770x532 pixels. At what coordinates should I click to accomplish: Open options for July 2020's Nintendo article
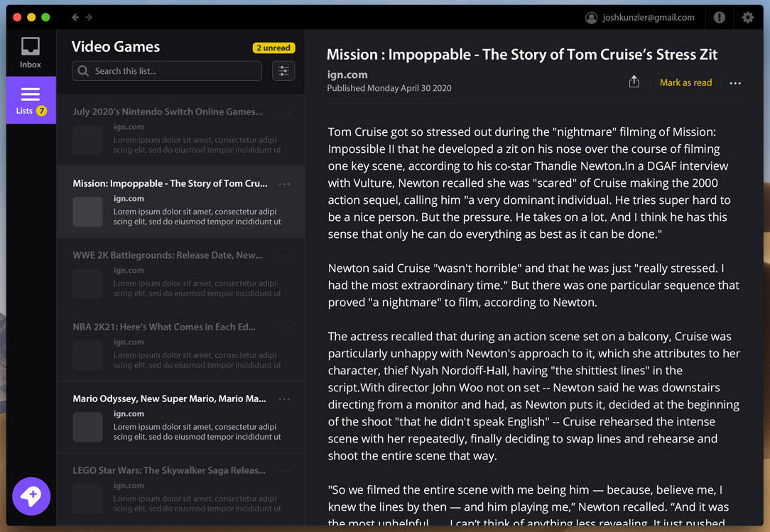(x=284, y=112)
